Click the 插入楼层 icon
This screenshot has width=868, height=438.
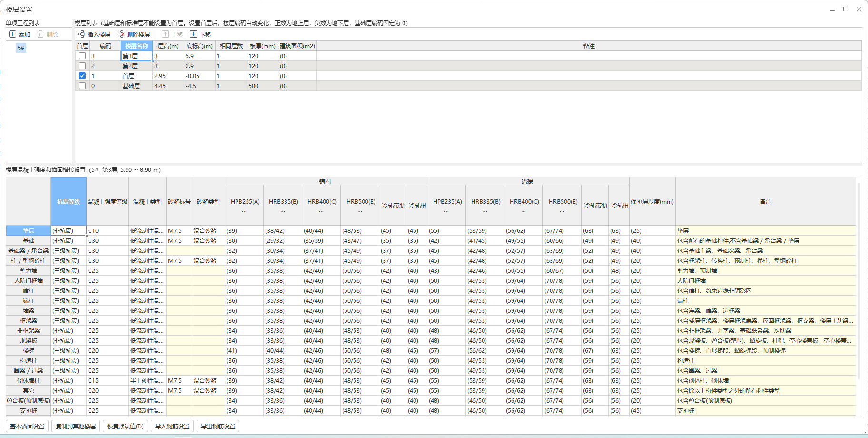[x=82, y=34]
